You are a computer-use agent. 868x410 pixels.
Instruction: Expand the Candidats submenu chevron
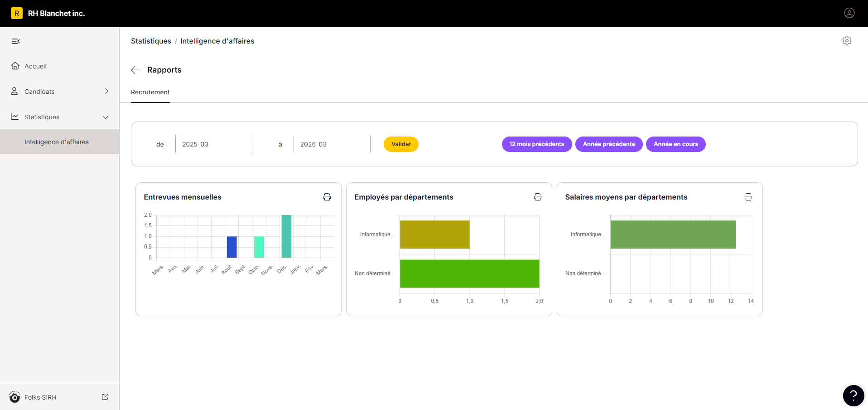[106, 91]
